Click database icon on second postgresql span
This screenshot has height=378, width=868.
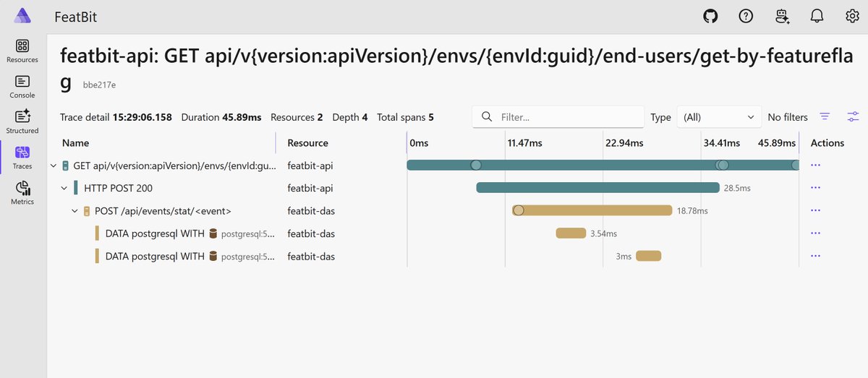(213, 256)
